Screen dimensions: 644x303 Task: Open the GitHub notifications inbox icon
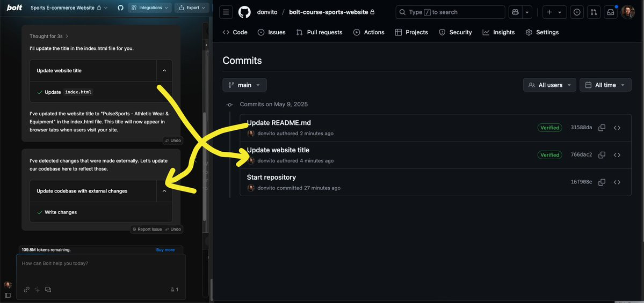coord(611,12)
